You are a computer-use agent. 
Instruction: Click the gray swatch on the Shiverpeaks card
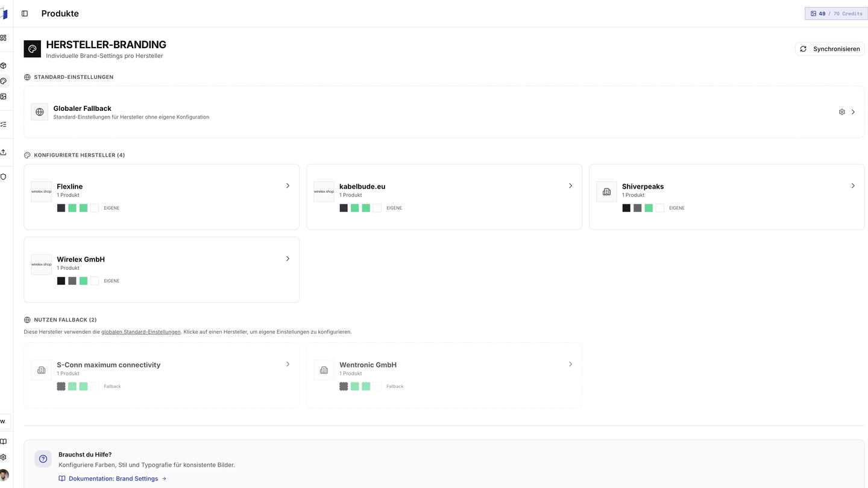pyautogui.click(x=638, y=208)
